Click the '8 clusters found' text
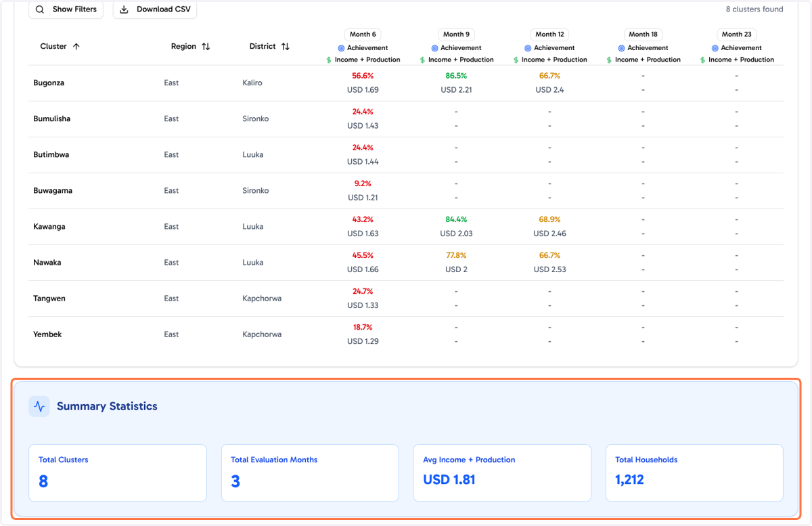Image resolution: width=812 pixels, height=526 pixels. [x=754, y=9]
